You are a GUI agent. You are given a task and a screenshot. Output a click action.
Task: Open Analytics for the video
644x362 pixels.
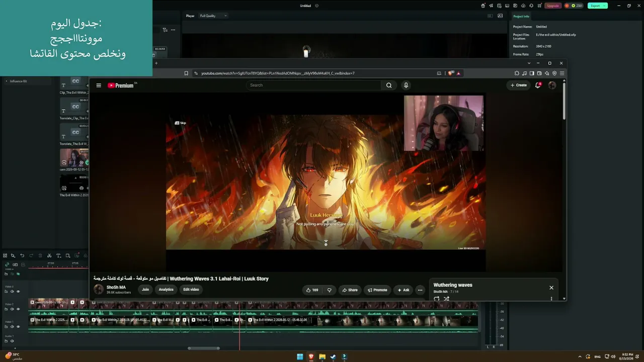[166, 290]
